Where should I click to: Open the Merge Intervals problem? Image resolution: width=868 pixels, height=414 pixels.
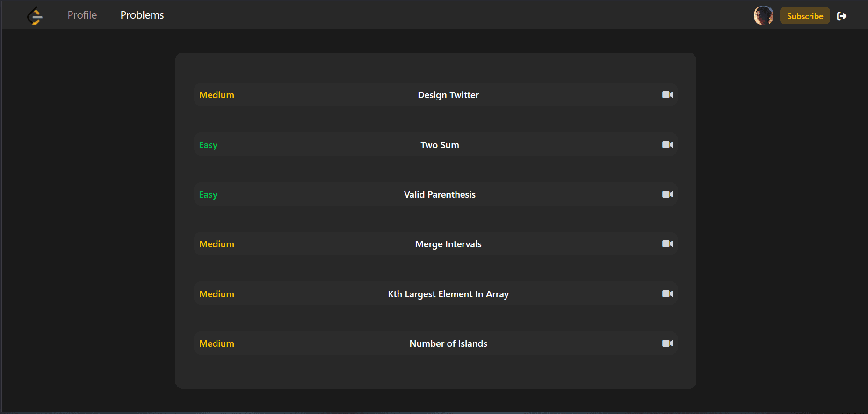click(x=448, y=244)
